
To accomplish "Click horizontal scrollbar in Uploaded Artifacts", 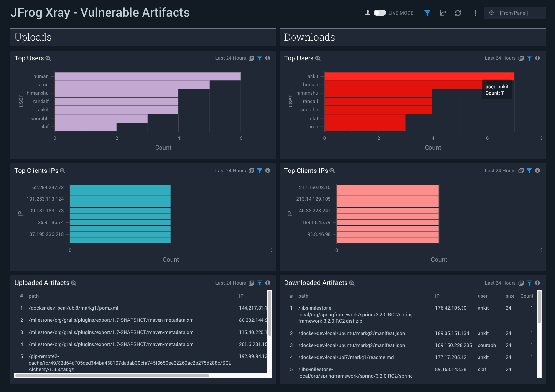I will click(x=112, y=376).
